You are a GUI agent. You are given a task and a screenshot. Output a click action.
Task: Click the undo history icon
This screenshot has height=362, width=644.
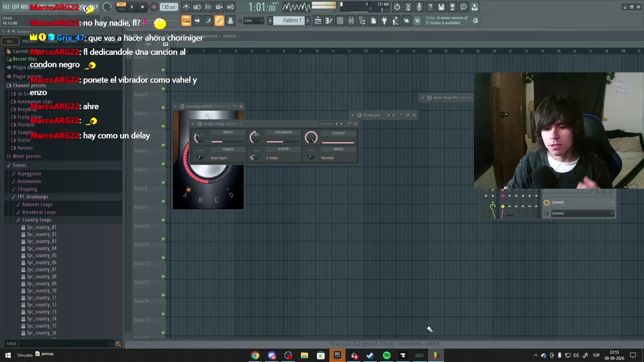point(397,7)
